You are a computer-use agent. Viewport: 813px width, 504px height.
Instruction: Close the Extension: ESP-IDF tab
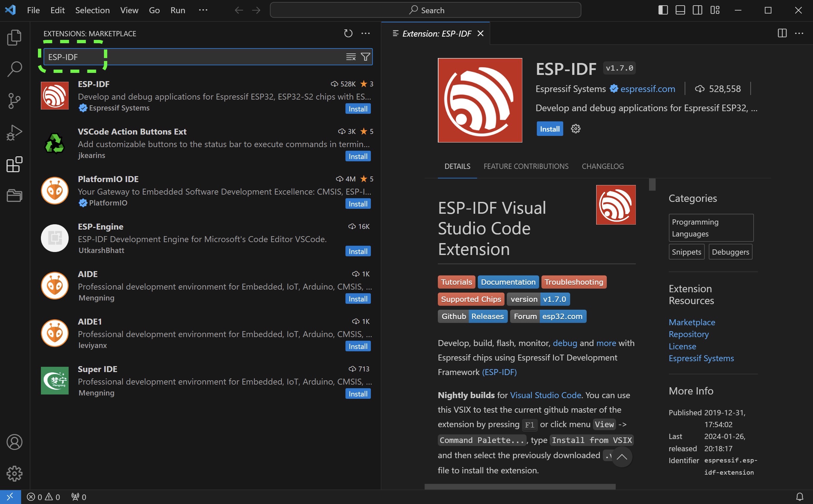(480, 33)
